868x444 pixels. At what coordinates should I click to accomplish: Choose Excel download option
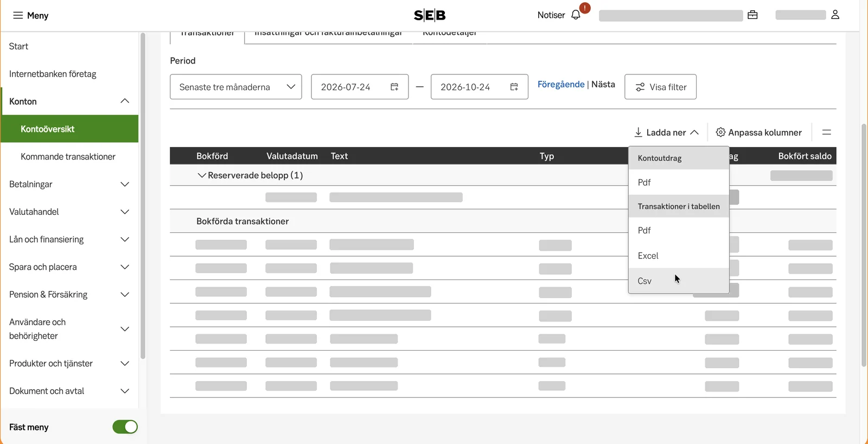(x=679, y=256)
